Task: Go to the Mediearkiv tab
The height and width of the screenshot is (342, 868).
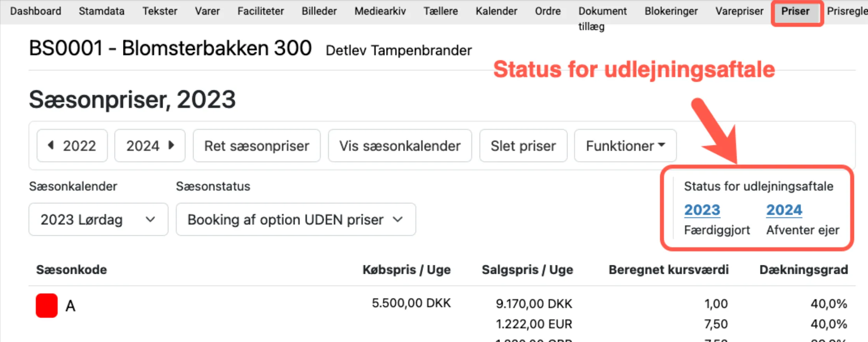Action: coord(380,11)
